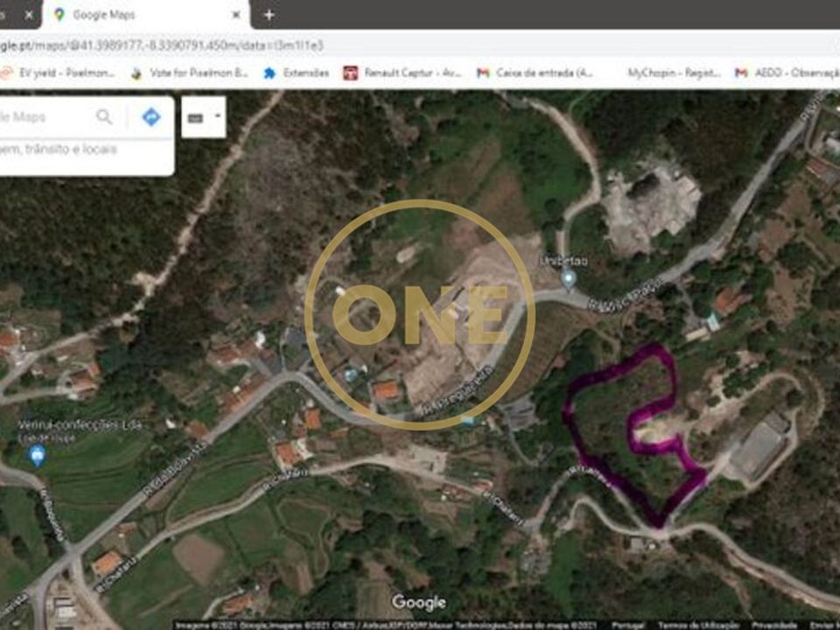Viewport: 840px width, 630px height.
Task: Open the Renault Captur bookmark
Action: pos(402,73)
